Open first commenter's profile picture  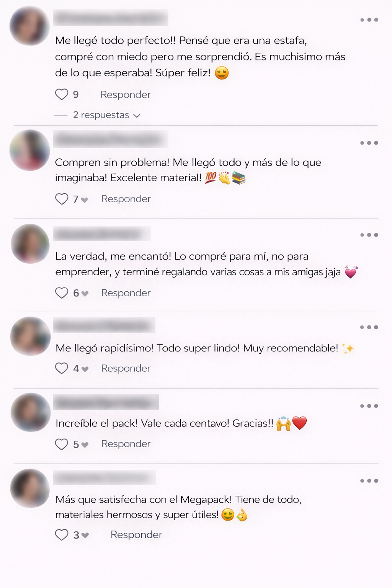[x=29, y=26]
